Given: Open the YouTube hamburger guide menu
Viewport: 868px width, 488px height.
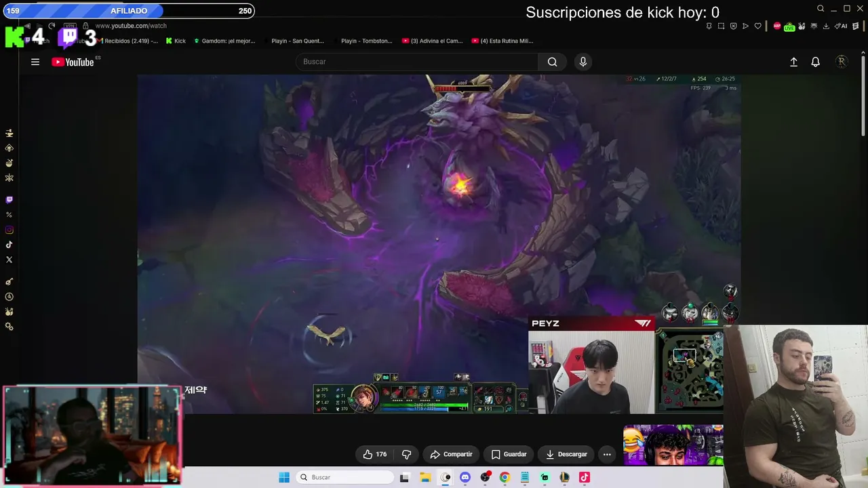Looking at the screenshot, I should (35, 62).
